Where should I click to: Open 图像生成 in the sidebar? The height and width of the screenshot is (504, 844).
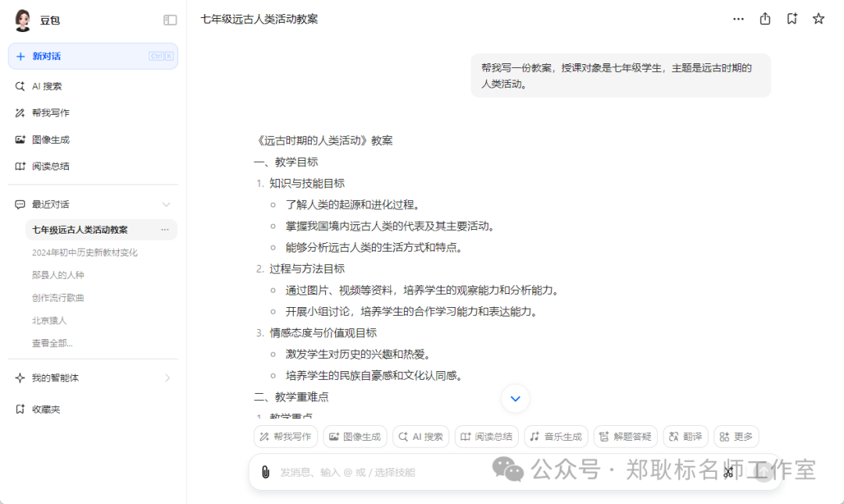tap(51, 139)
